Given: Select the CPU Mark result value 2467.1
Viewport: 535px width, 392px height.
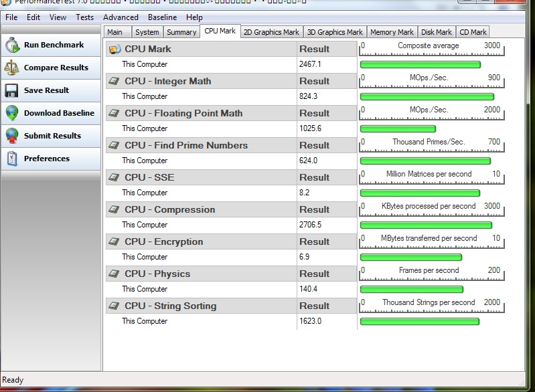Looking at the screenshot, I should [x=310, y=64].
